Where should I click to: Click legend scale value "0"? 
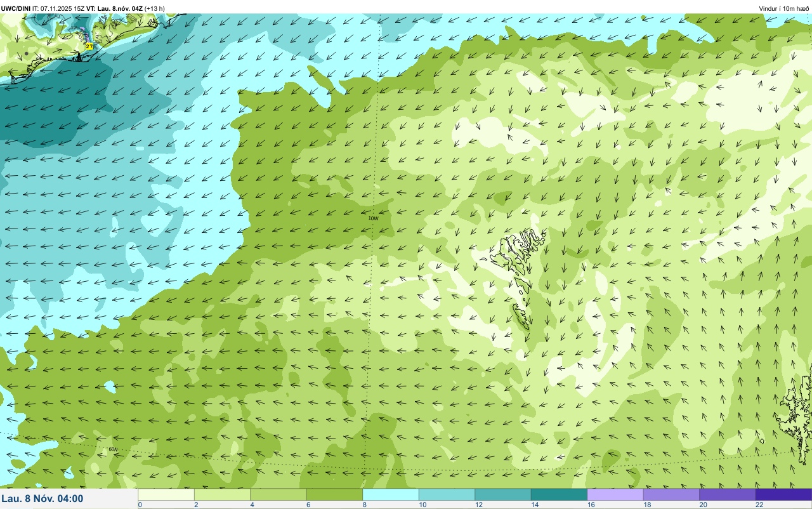(140, 505)
